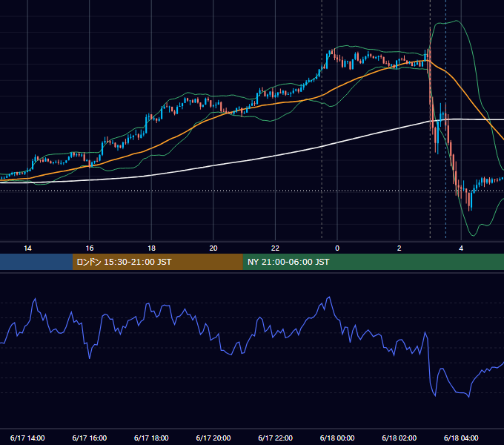Click the 18 hour label on the price chart axis
The height and width of the screenshot is (445, 504).
click(151, 248)
